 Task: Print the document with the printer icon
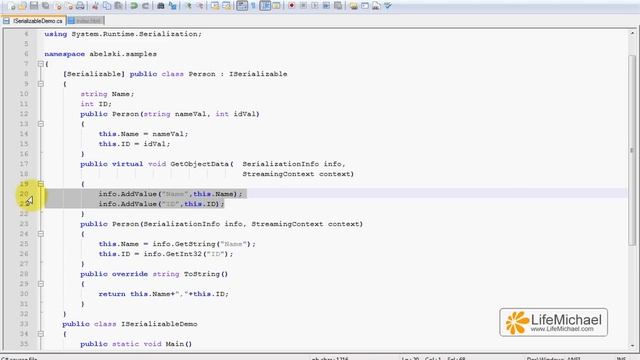[x=80, y=6]
